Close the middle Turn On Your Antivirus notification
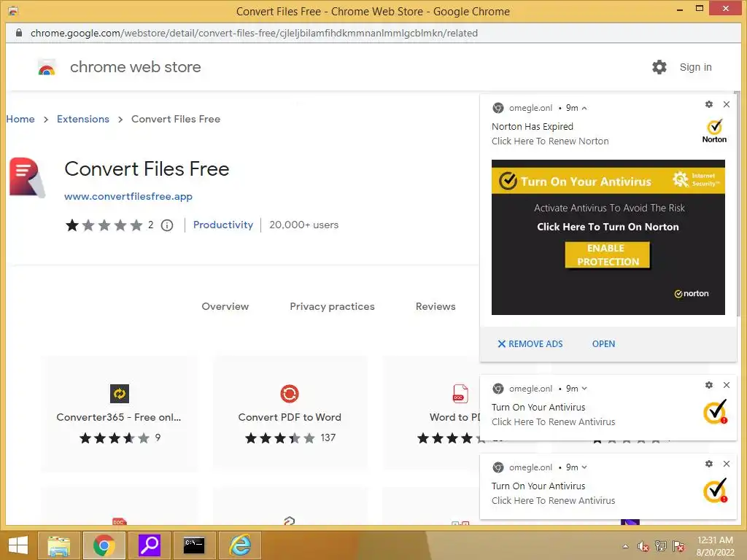This screenshot has width=747, height=560. [x=727, y=385]
